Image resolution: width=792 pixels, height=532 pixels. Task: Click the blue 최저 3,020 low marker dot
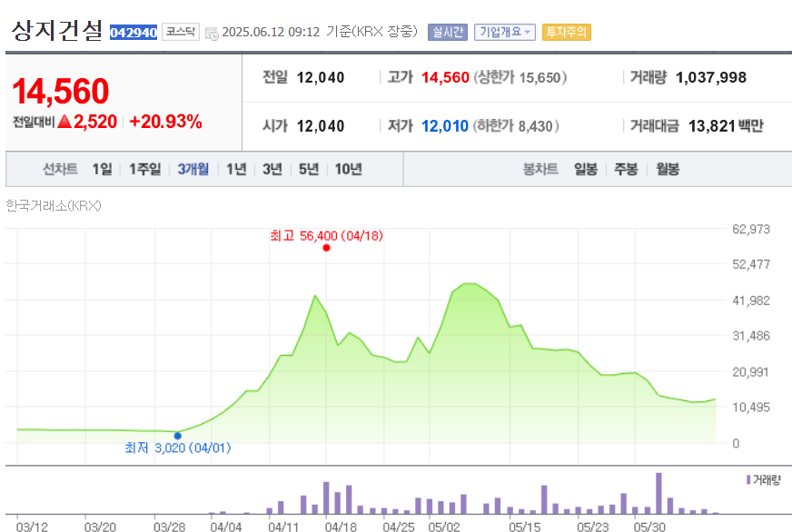(178, 436)
